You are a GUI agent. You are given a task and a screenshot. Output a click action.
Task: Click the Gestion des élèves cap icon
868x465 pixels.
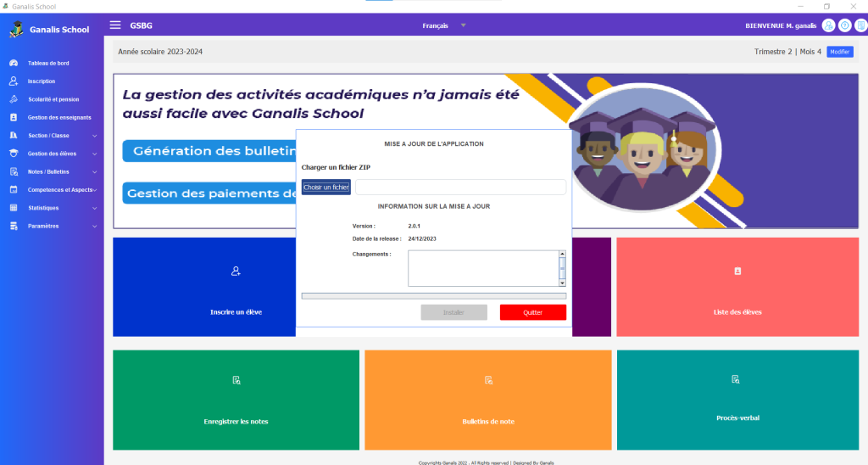[14, 154]
